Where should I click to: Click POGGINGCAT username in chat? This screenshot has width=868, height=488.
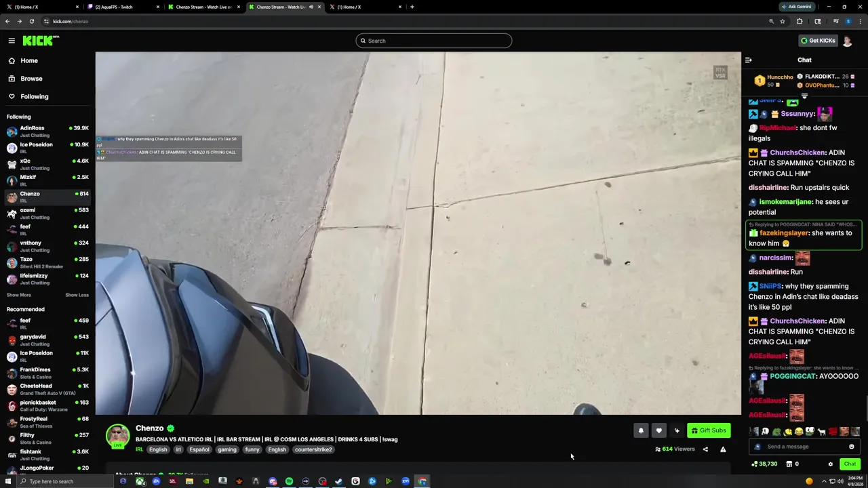[x=792, y=376]
